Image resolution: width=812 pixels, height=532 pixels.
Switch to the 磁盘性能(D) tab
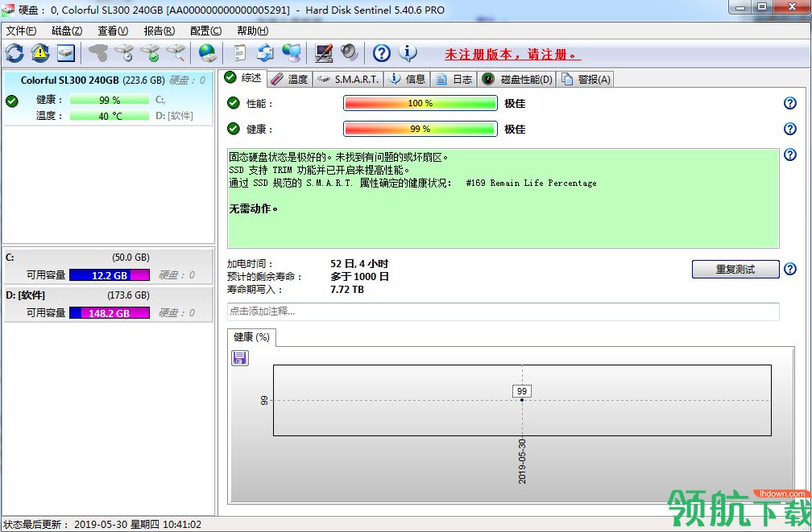(517, 79)
